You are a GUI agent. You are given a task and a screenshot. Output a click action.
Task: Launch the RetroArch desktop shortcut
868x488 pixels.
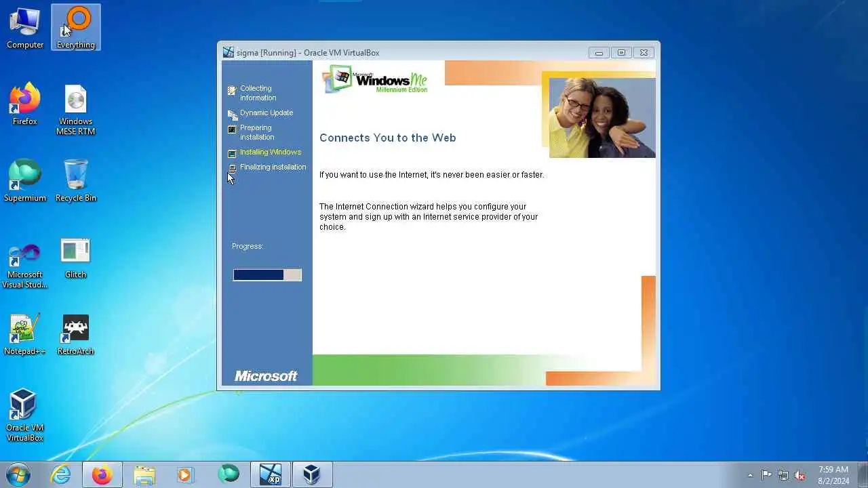76,334
